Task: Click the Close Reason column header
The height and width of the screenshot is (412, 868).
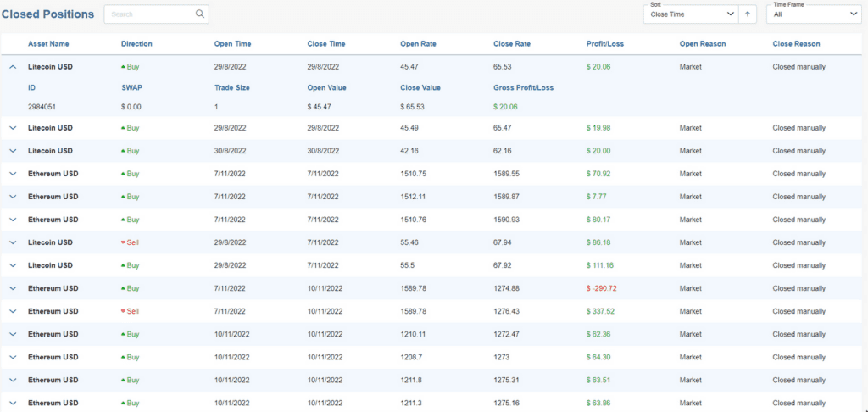Action: coord(796,44)
